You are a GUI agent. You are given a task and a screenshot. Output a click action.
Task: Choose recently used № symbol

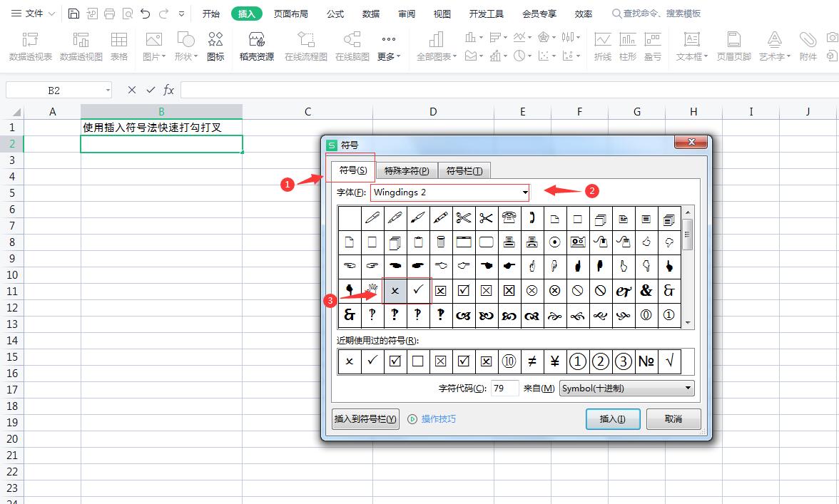(x=646, y=361)
